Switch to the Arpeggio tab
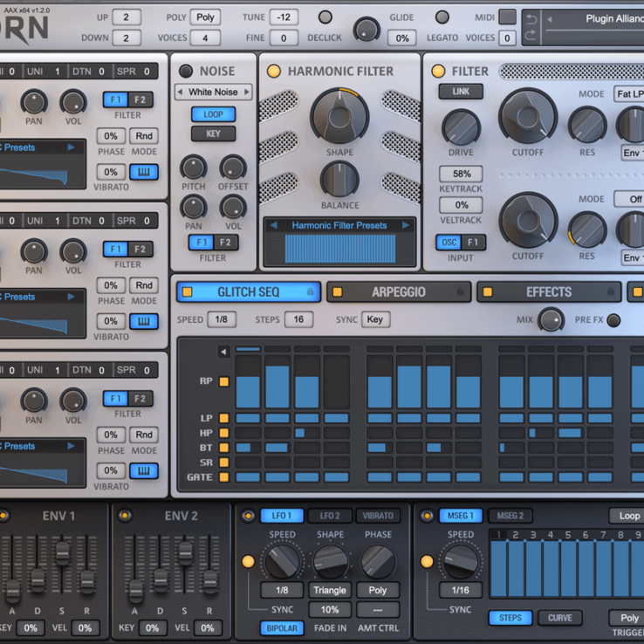 point(399,292)
